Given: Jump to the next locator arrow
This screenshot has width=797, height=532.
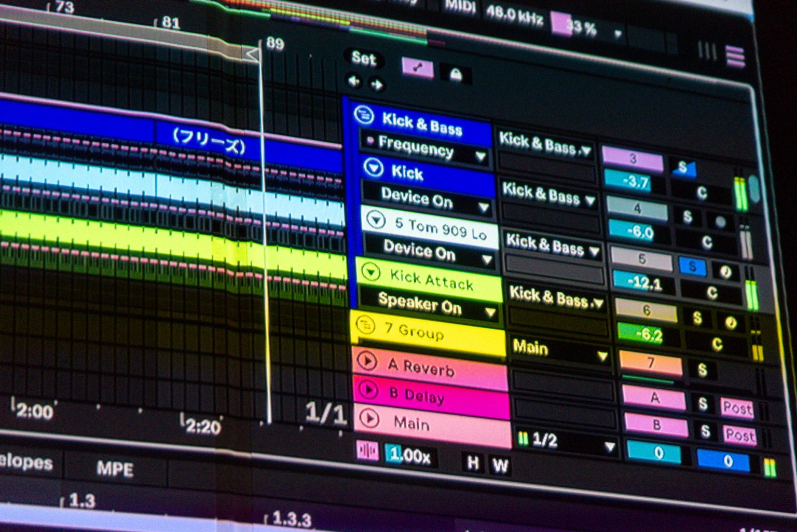Looking at the screenshot, I should (x=377, y=84).
